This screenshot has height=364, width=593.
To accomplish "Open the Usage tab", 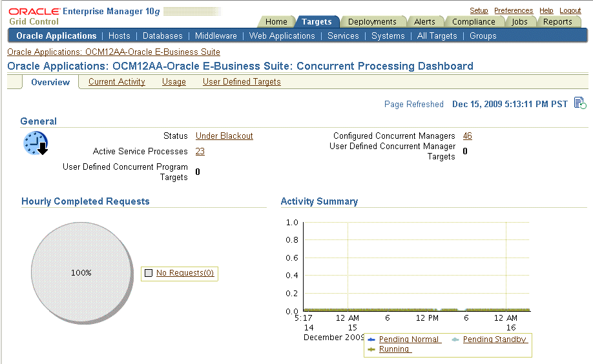I will [x=174, y=82].
